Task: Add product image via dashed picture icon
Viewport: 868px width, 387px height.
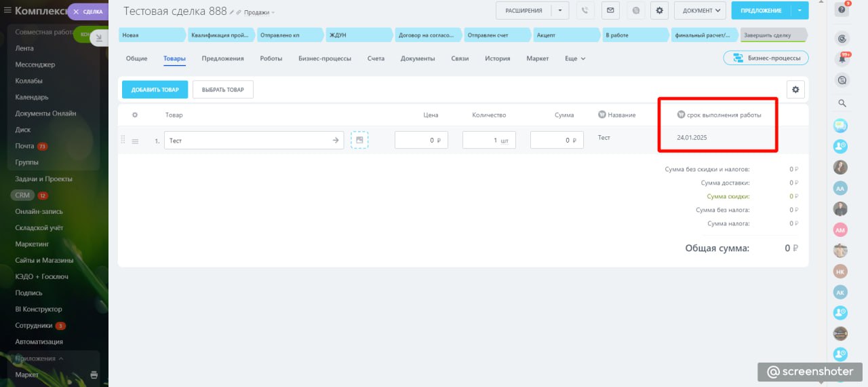Action: (x=359, y=140)
